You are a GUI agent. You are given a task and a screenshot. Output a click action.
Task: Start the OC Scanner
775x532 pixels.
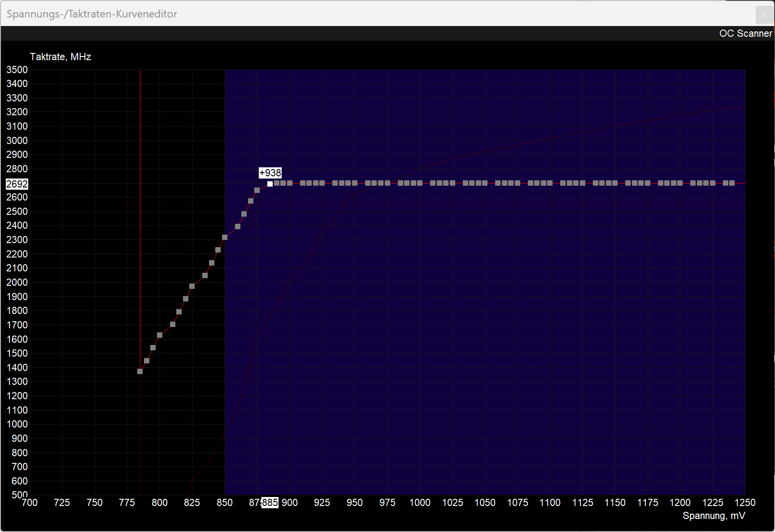(x=745, y=34)
